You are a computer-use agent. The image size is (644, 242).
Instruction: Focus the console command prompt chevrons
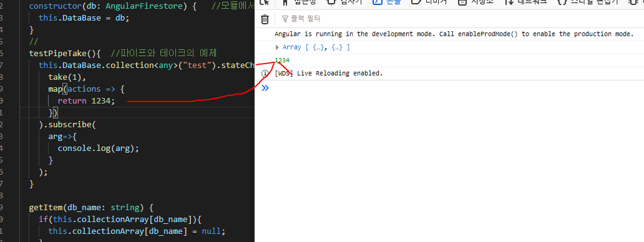coord(265,87)
